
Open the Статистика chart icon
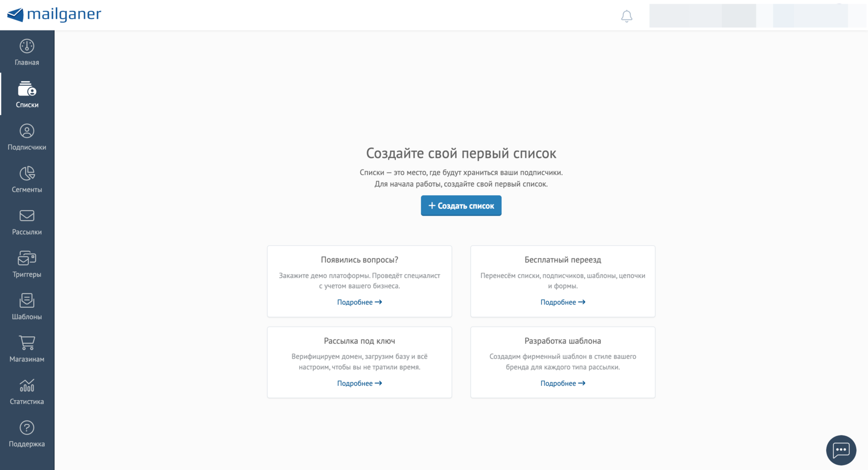click(27, 385)
